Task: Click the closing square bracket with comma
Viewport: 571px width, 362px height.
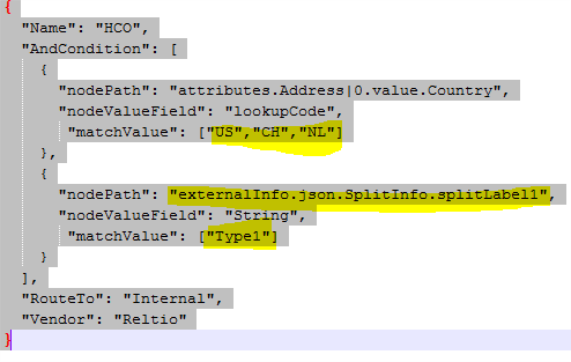Action: click(29, 279)
